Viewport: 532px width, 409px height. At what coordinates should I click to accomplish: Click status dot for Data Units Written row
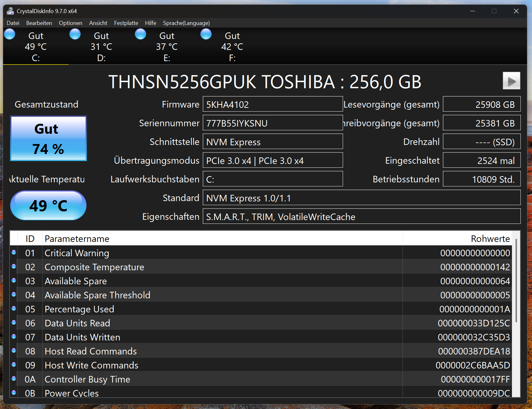click(x=14, y=337)
